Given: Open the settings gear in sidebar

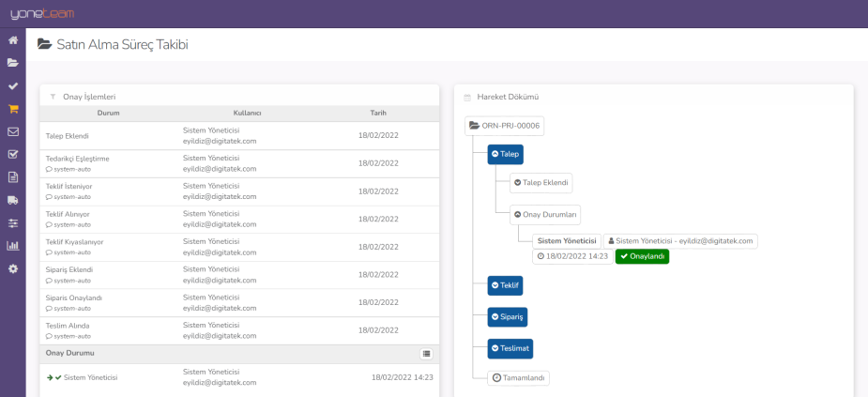Looking at the screenshot, I should point(13,268).
